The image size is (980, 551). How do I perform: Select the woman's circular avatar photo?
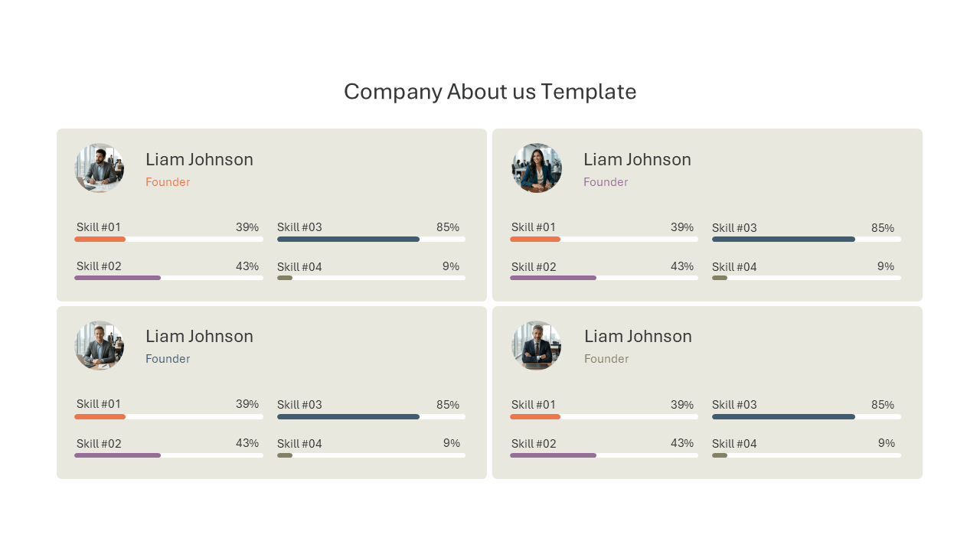tap(537, 168)
